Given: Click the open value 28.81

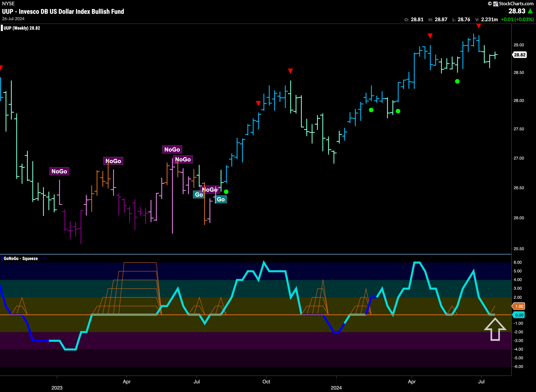Looking at the screenshot, I should tap(417, 20).
